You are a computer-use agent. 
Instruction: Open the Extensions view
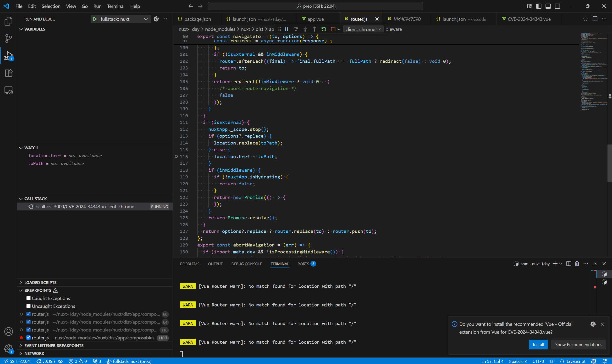click(9, 73)
